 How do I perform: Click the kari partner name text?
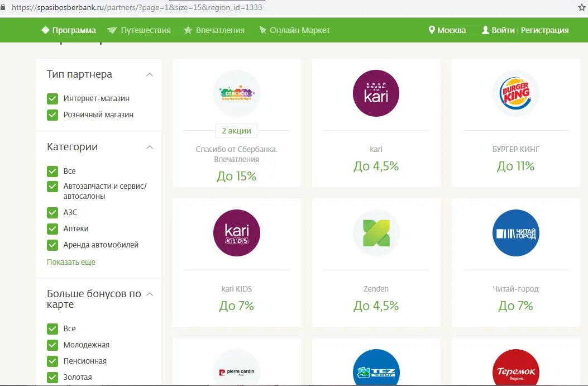click(x=376, y=149)
